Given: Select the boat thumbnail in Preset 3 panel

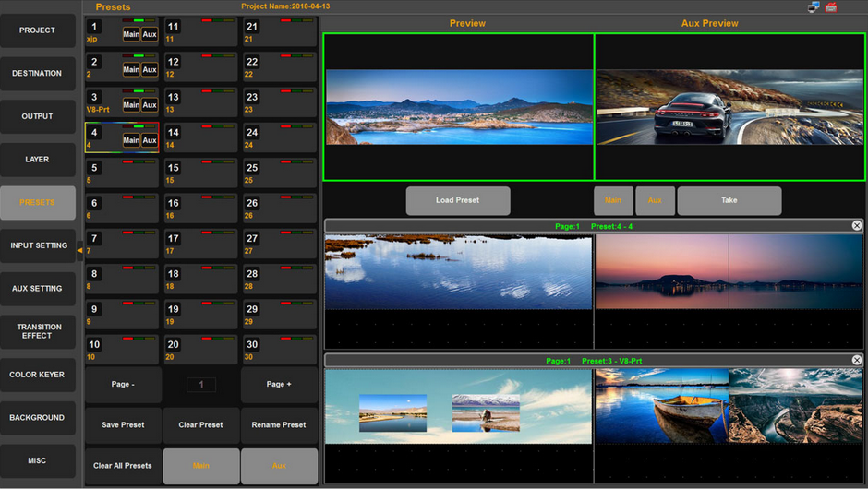Looking at the screenshot, I should (661, 406).
